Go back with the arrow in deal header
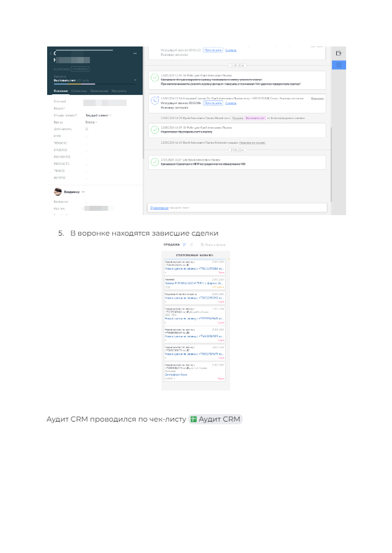Image resolution: width=392 pixels, height=553 pixels. pyautogui.click(x=50, y=53)
